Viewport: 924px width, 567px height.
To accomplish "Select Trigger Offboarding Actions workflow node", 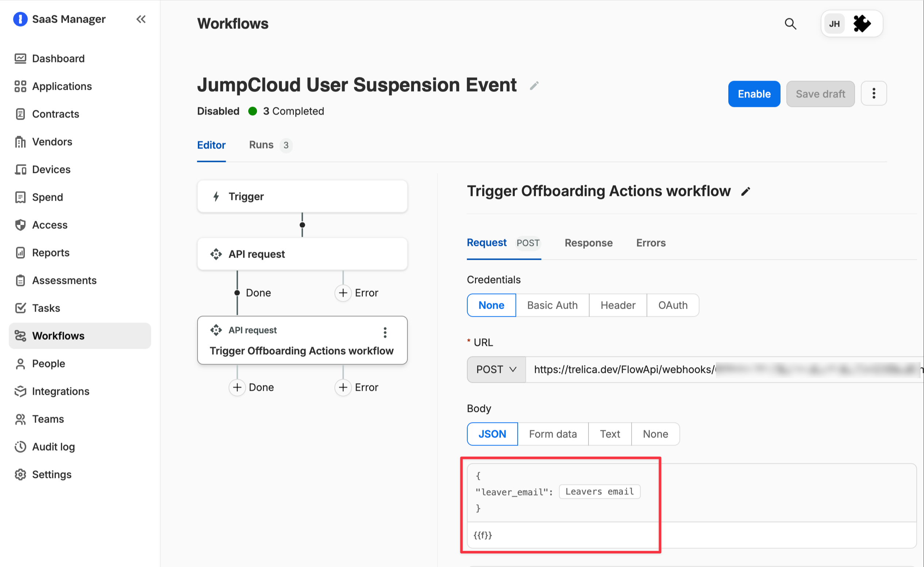I will click(x=302, y=340).
